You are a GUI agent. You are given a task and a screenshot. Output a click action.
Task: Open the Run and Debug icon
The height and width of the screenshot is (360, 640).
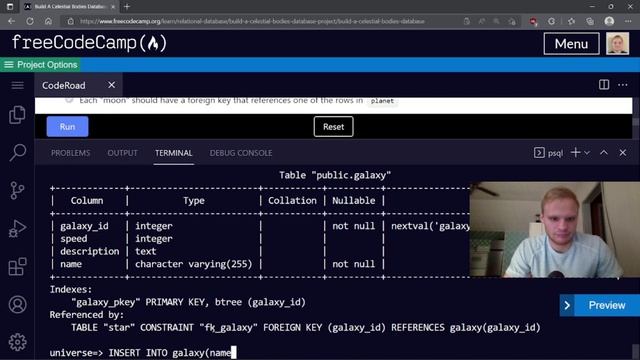17,229
